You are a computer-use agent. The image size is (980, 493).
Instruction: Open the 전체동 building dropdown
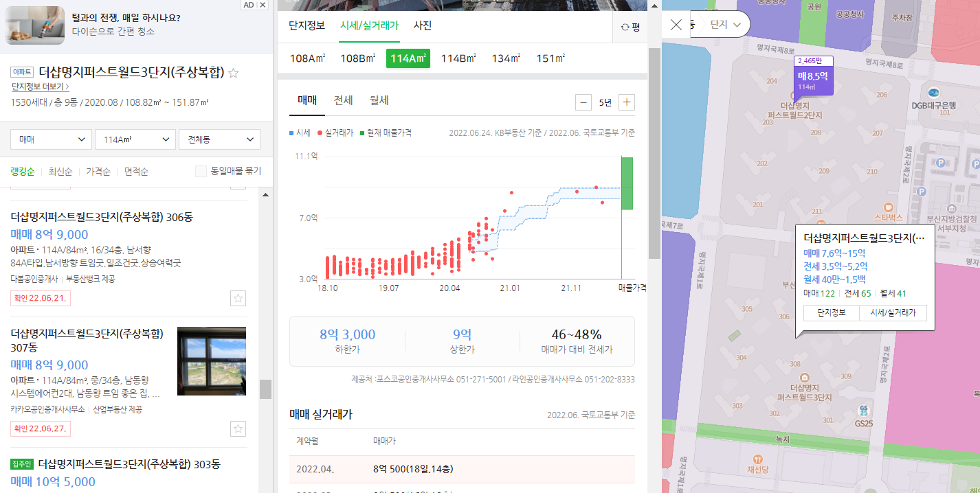click(219, 139)
